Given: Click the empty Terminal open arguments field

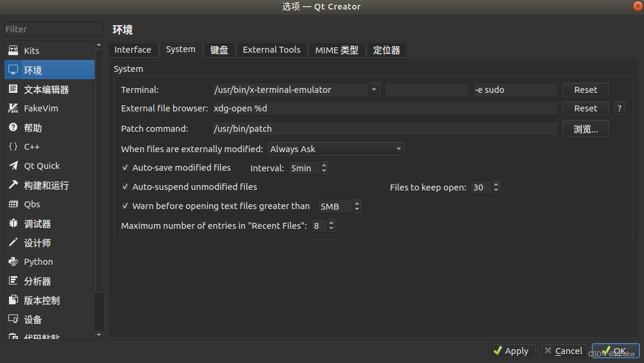Looking at the screenshot, I should pyautogui.click(x=427, y=89).
